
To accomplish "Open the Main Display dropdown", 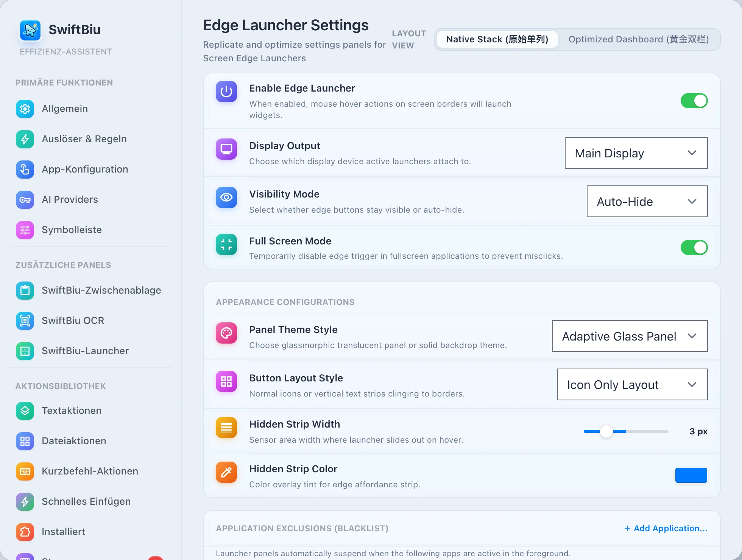I will [636, 153].
